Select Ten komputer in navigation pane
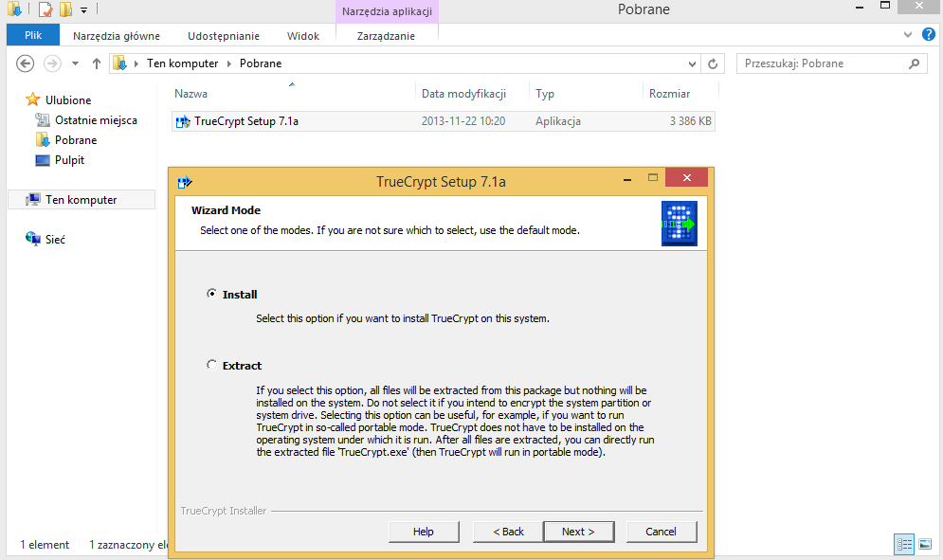The image size is (943, 560). click(x=82, y=200)
